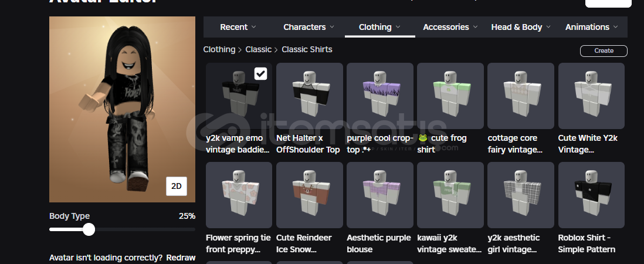Select the Flower spring tie front preppy shirt
Image resolution: width=644 pixels, height=264 pixels.
pyautogui.click(x=239, y=195)
